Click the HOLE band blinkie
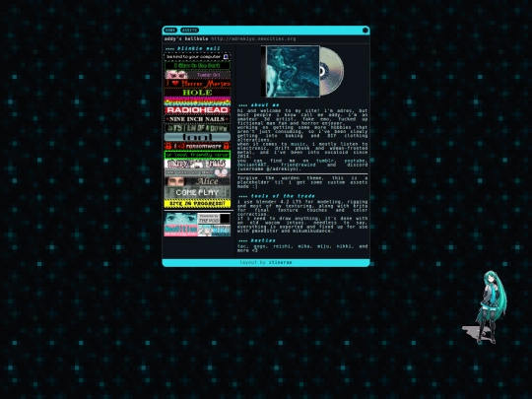532x399 pixels. tap(197, 93)
